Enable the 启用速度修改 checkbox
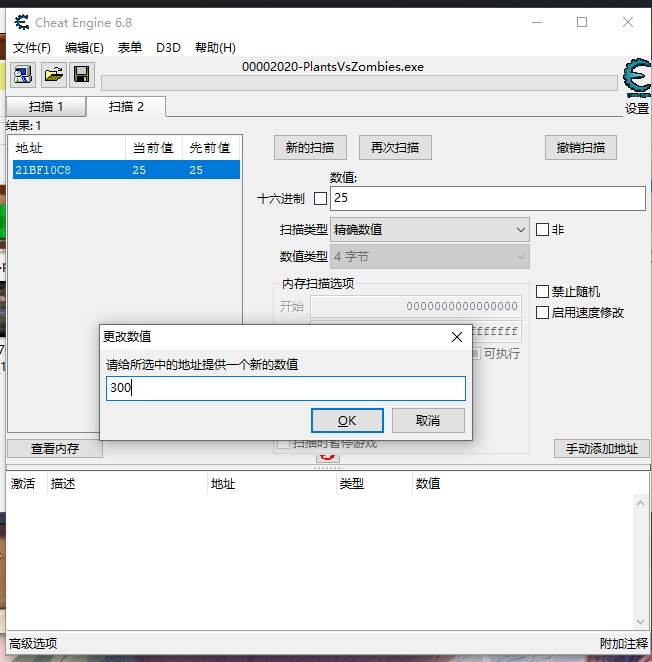The width and height of the screenshot is (652, 662). click(x=542, y=312)
